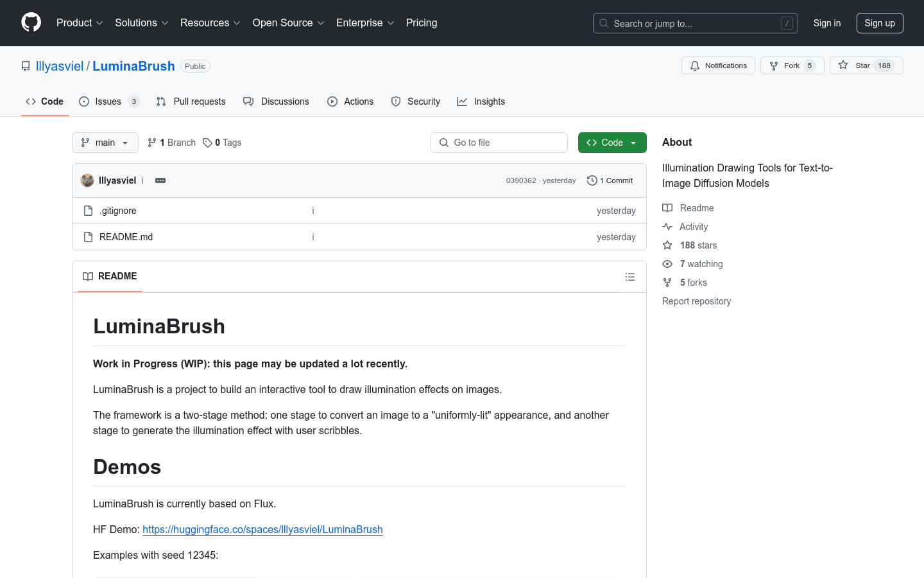Image resolution: width=924 pixels, height=578 pixels.
Task: Open the README.md file
Action: 126,237
